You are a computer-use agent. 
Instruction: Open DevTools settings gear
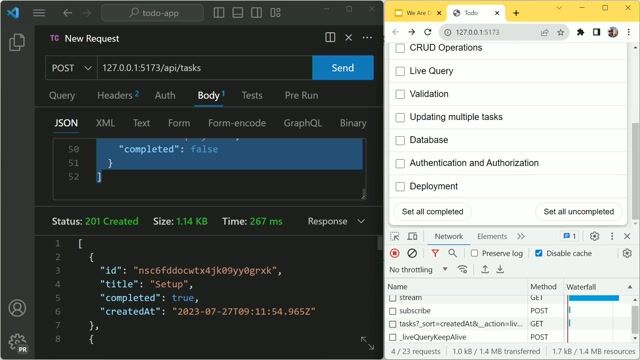click(x=594, y=236)
